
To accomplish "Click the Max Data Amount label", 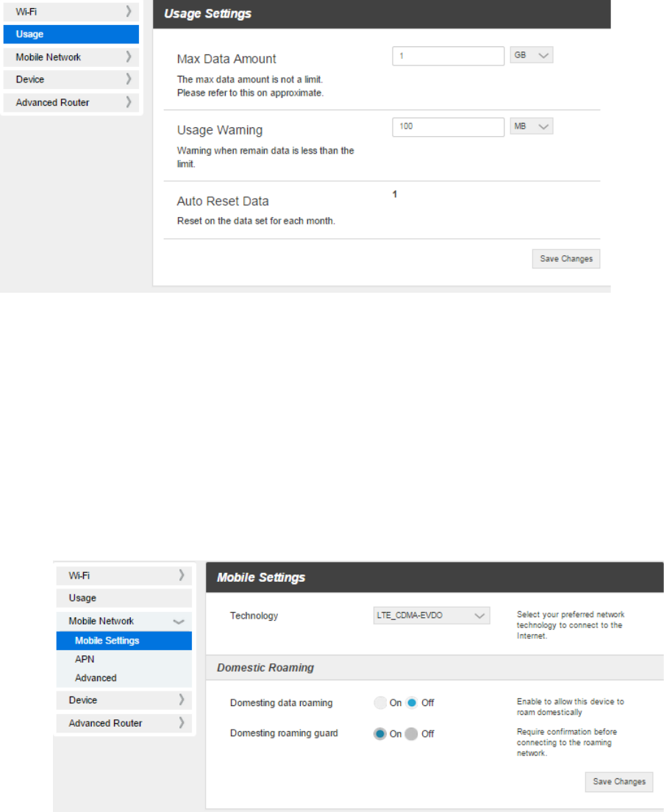I will [226, 59].
